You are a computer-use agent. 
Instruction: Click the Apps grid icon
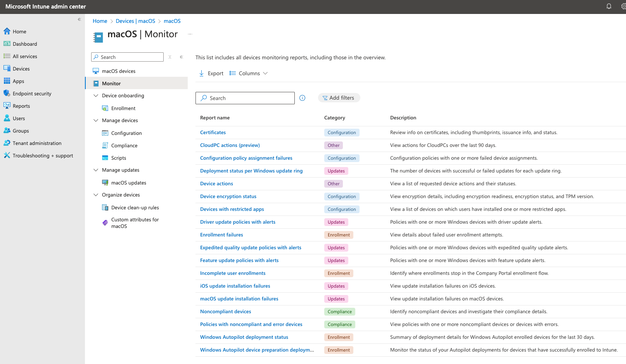click(7, 81)
